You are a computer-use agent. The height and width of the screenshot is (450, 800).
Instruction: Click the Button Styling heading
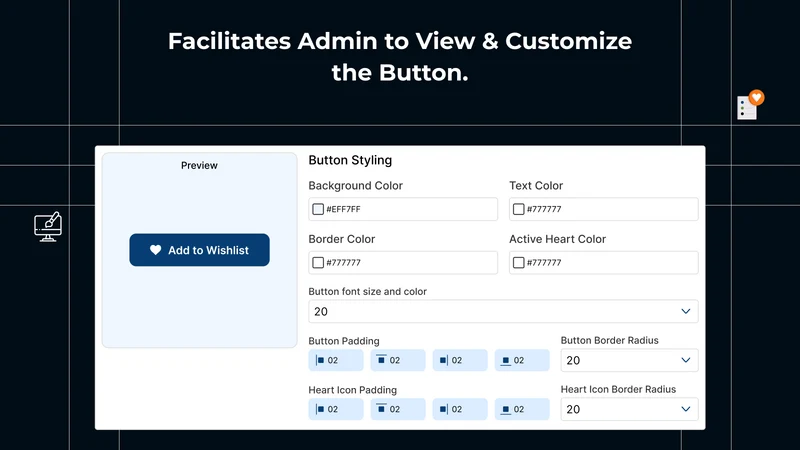tap(350, 160)
